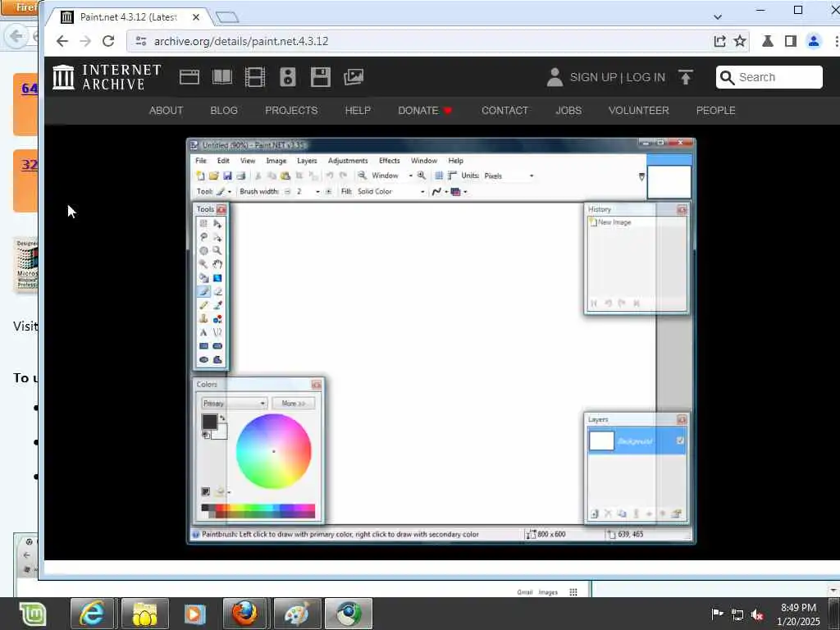Open the Units Pixels dropdown
The image size is (840, 630).
(509, 176)
